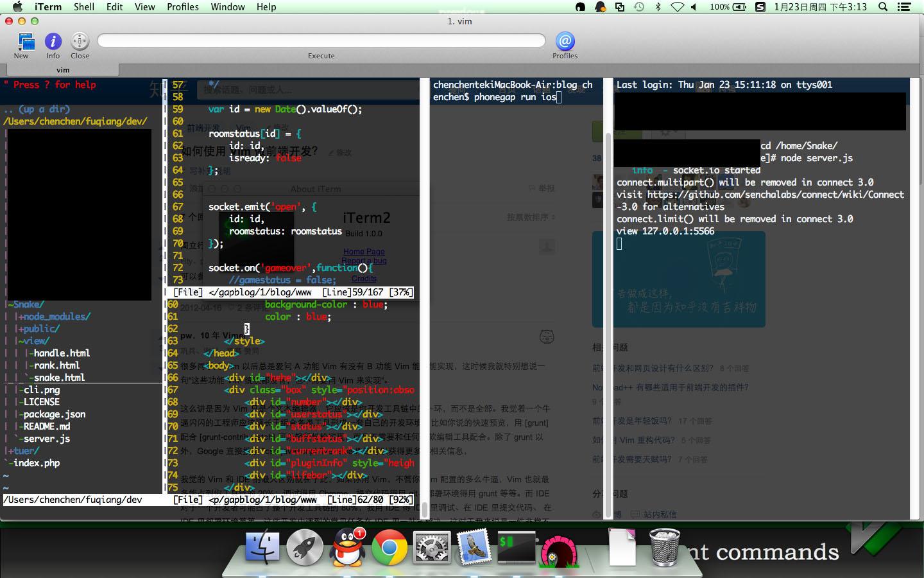Open System Preferences gear in the Dock
Viewport: 924px width, 578px height.
click(x=432, y=547)
